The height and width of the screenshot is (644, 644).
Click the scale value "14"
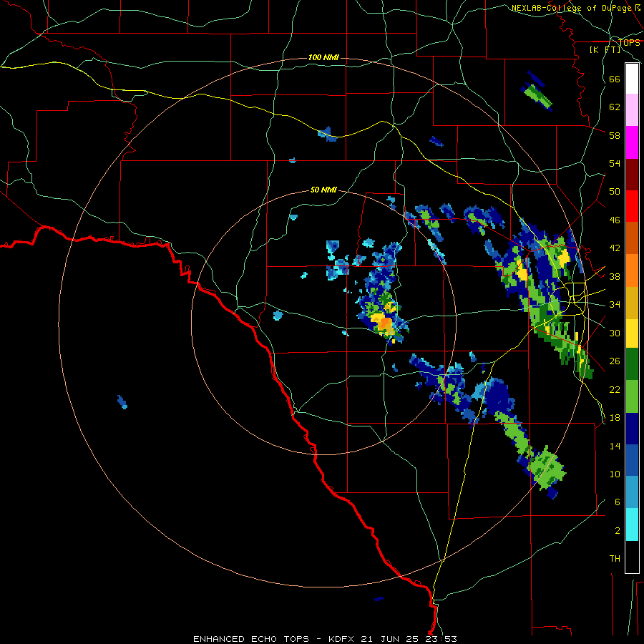click(x=615, y=446)
